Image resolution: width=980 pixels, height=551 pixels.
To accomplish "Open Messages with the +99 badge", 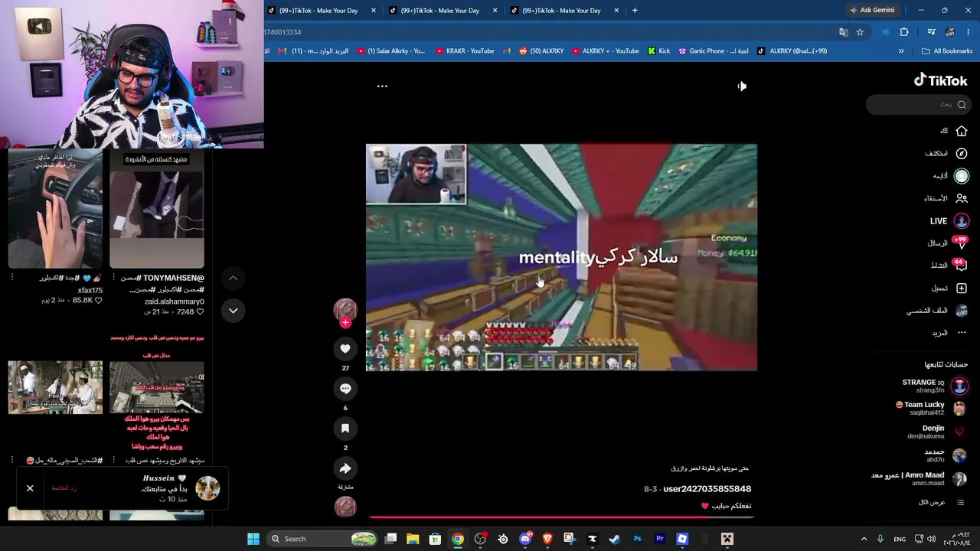I will [x=948, y=243].
